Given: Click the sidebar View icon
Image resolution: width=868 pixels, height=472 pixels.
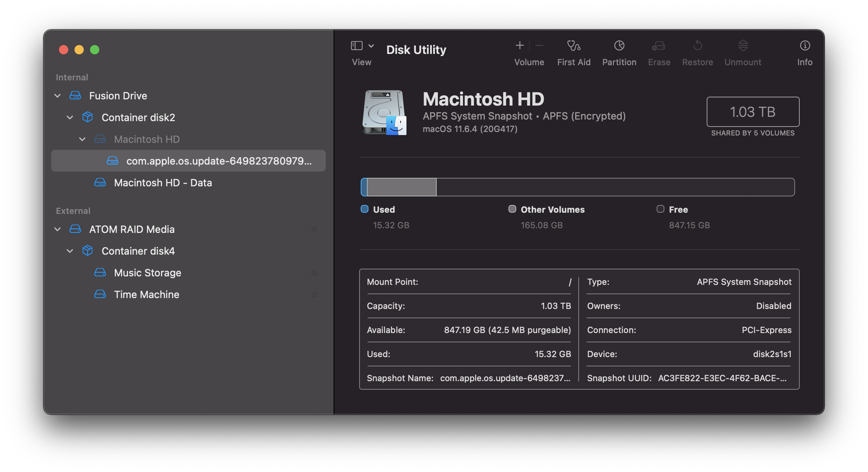Looking at the screenshot, I should click(356, 46).
